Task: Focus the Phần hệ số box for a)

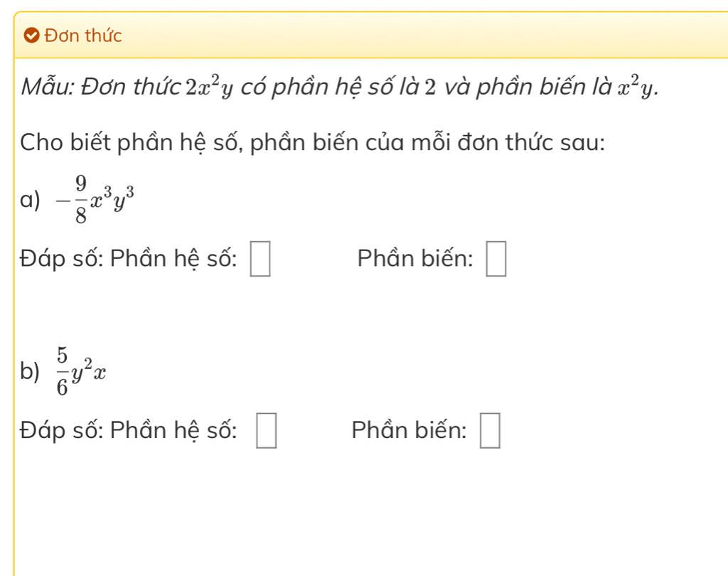Action: click(x=260, y=259)
